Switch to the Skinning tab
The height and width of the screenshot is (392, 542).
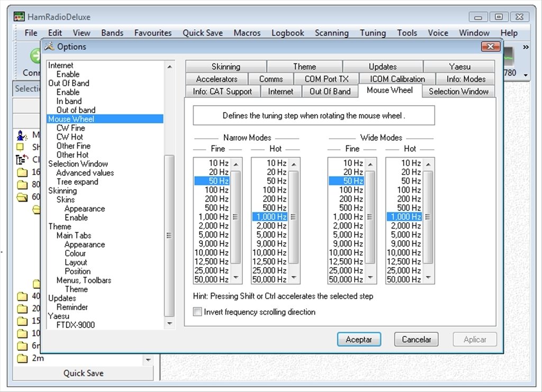coord(225,66)
